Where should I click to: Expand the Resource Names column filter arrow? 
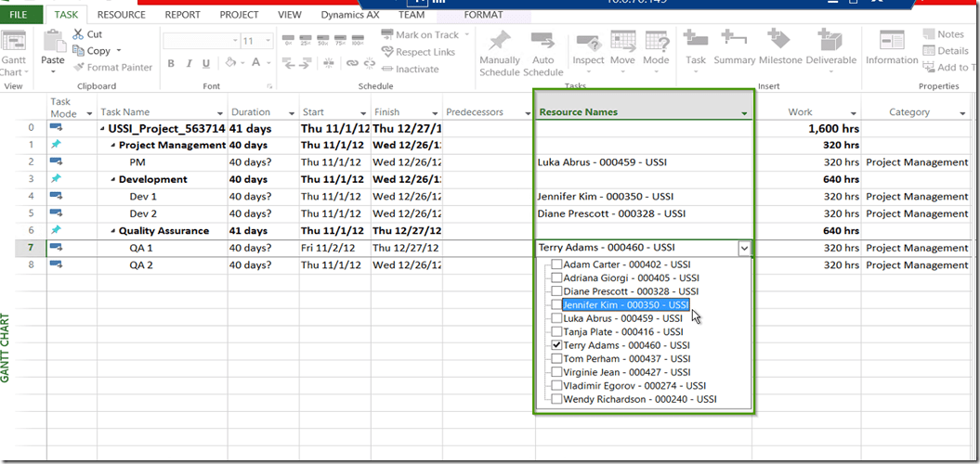(744, 113)
